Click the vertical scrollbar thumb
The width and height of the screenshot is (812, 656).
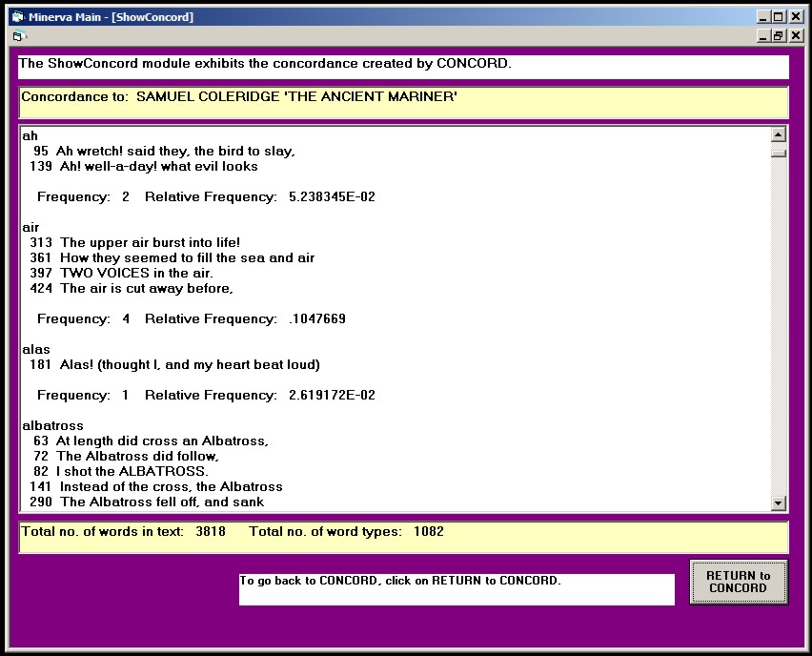coord(779,152)
